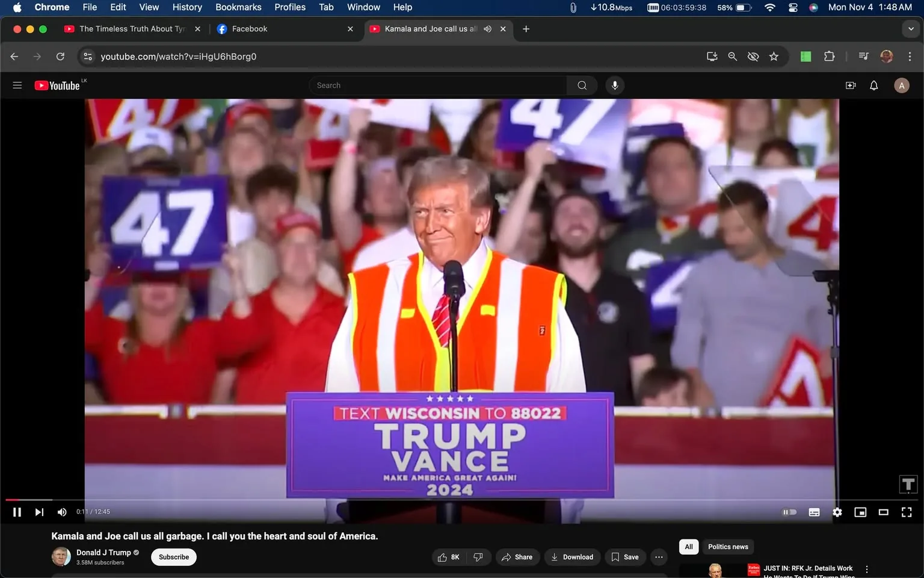This screenshot has height=578, width=924.
Task: Toggle autoplay off in the player
Action: 790,512
